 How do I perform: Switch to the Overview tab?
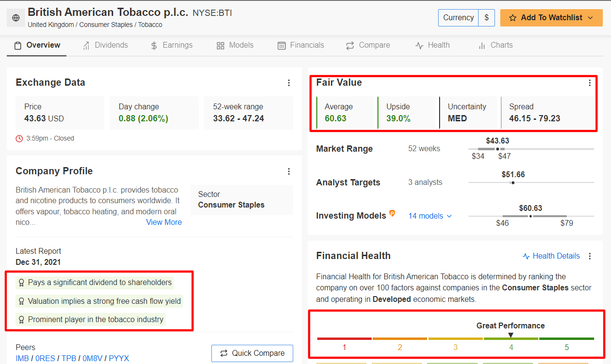point(38,45)
